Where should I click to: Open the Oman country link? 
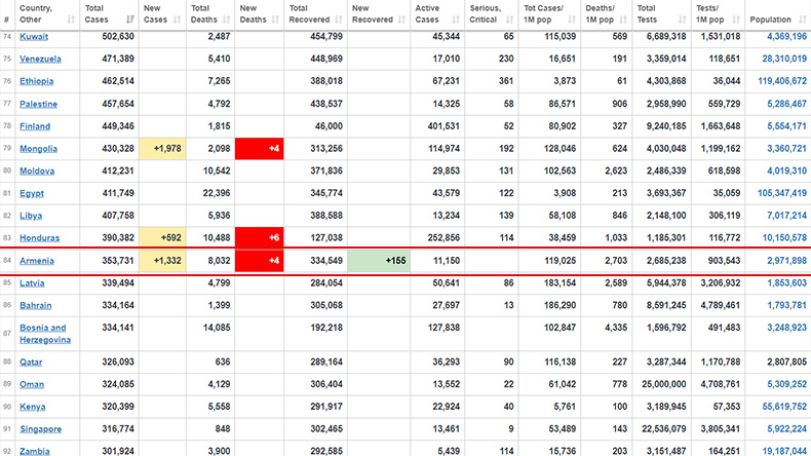click(x=32, y=384)
